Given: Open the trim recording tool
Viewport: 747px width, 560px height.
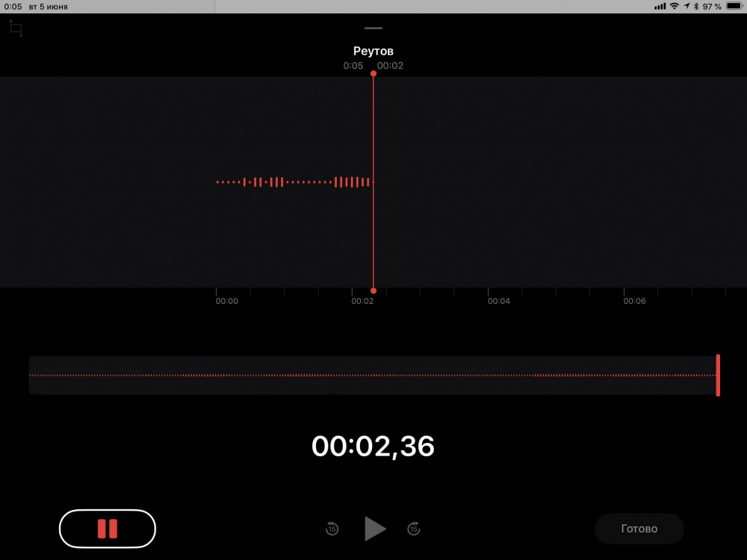Looking at the screenshot, I should [x=16, y=29].
